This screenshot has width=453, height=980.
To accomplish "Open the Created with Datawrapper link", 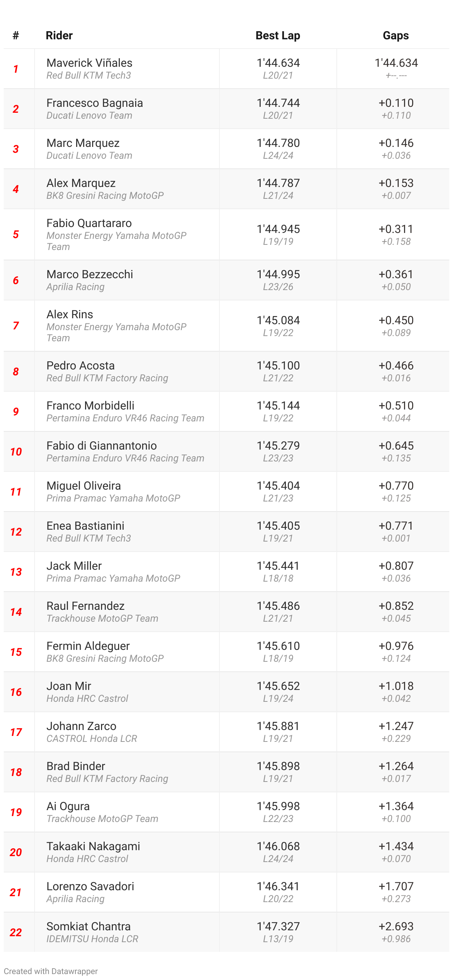I will [x=50, y=971].
